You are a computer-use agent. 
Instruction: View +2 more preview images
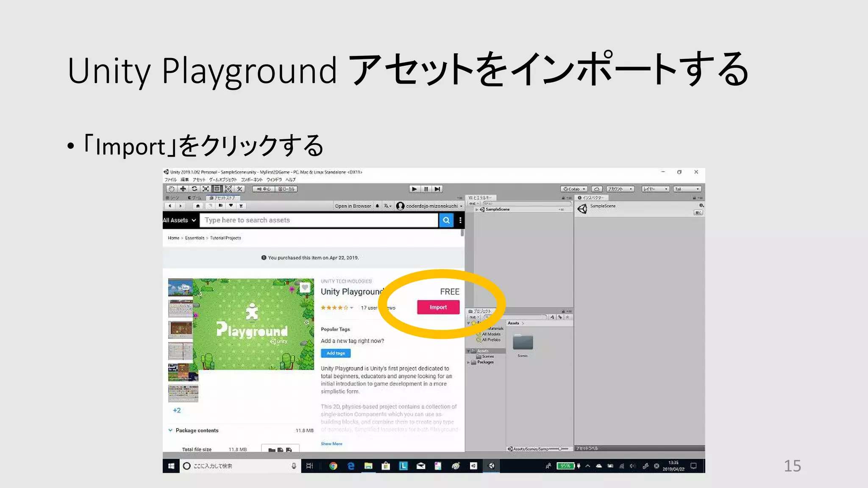point(177,410)
